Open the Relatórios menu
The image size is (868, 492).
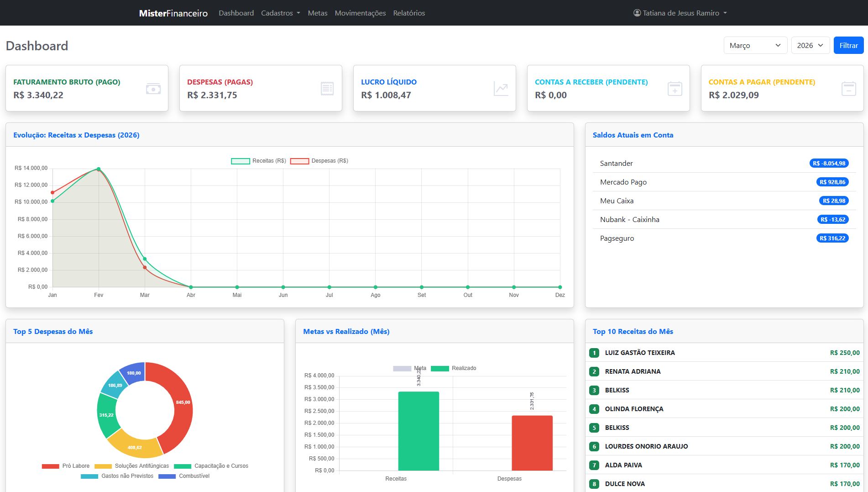point(409,13)
